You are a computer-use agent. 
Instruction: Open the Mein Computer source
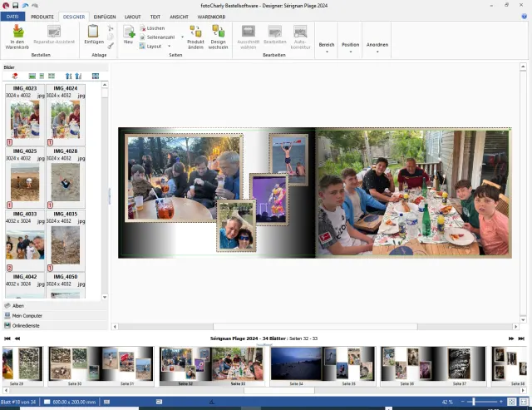coord(27,316)
